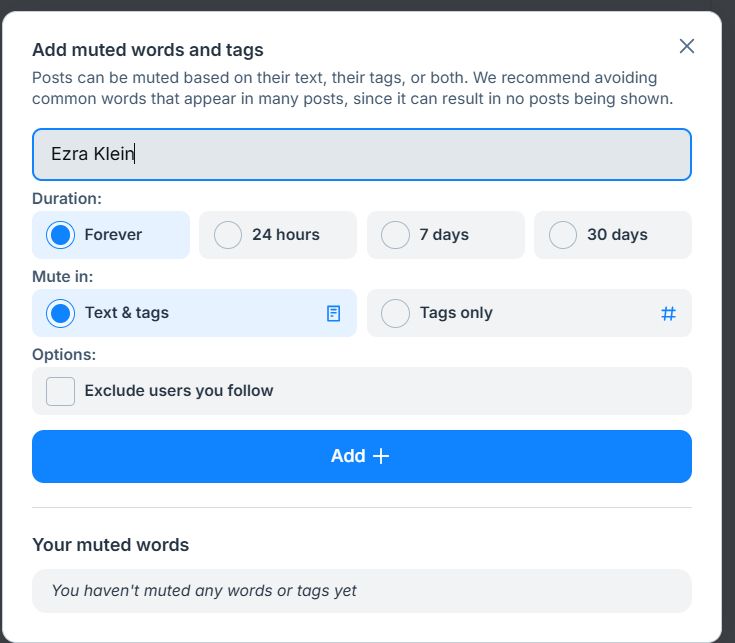
Task: Click the 'Your muted words' heading
Action: click(x=111, y=545)
